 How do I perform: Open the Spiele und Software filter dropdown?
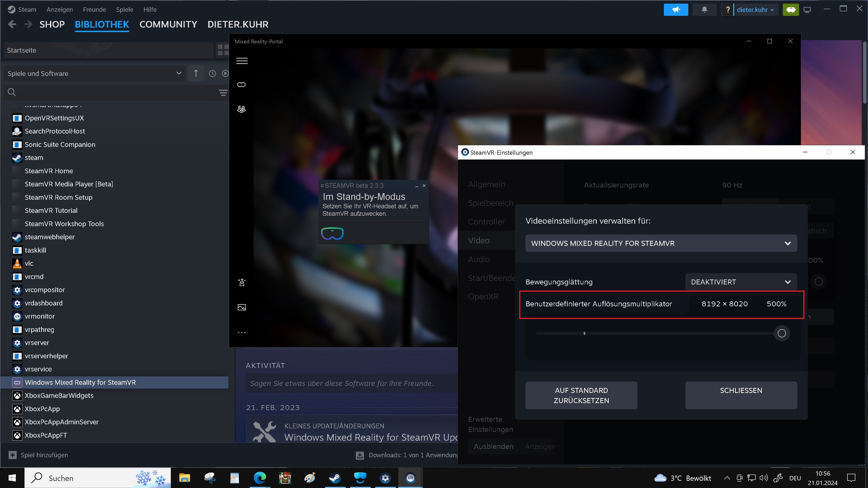pos(94,73)
